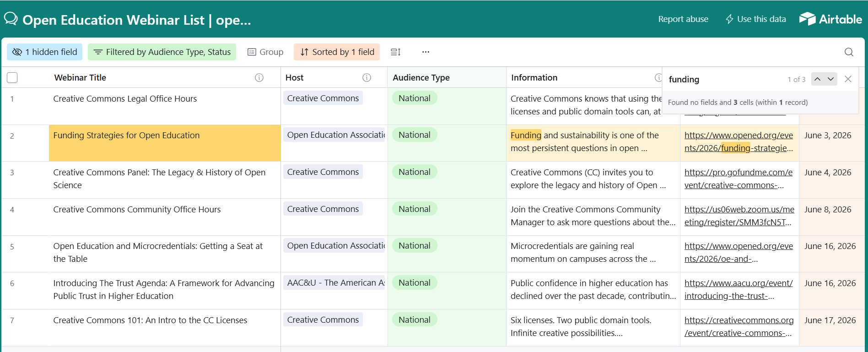Select the June 8, 2026 date cell
This screenshot has height=352, width=868.
831,217
